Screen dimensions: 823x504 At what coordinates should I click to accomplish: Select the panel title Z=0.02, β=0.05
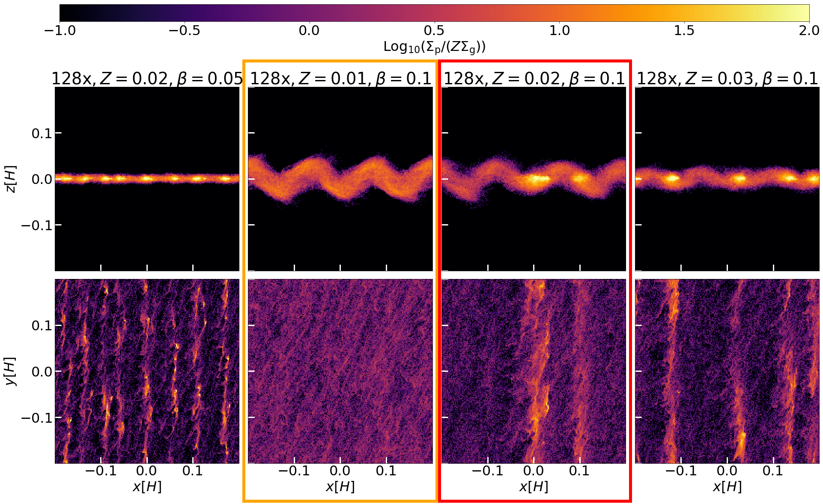point(147,78)
